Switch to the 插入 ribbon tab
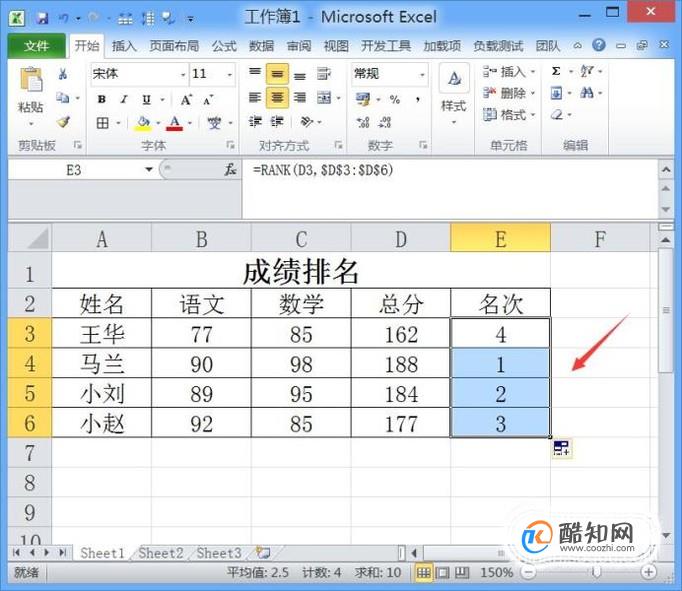The height and width of the screenshot is (591, 682). [124, 46]
